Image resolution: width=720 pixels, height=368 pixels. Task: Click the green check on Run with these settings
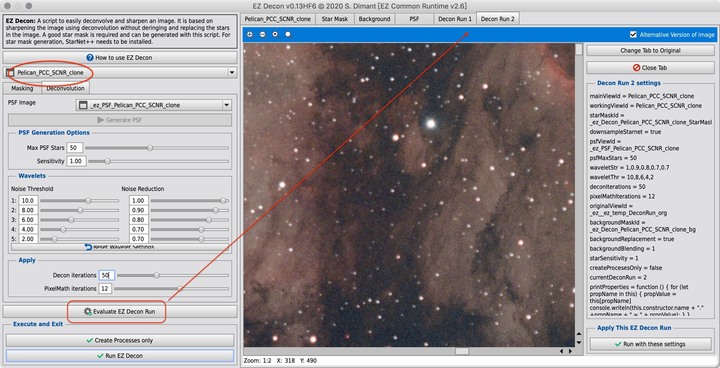coord(618,344)
